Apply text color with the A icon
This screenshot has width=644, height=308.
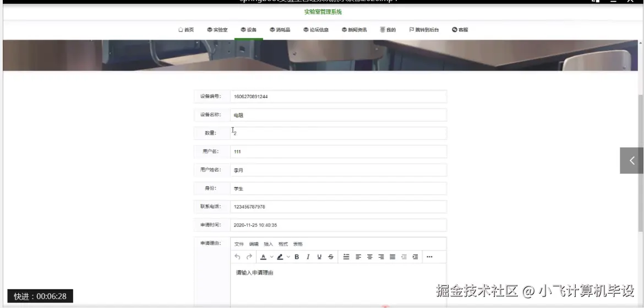pyautogui.click(x=263, y=257)
